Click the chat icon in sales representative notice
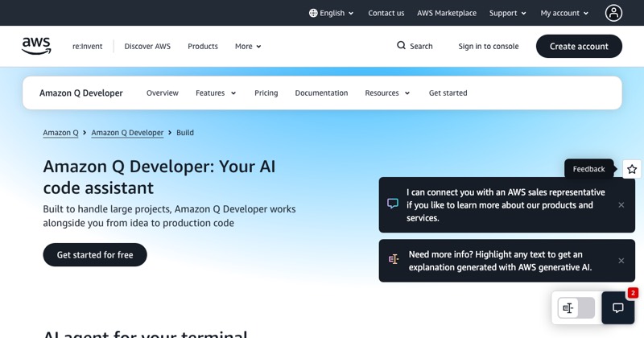 (393, 204)
